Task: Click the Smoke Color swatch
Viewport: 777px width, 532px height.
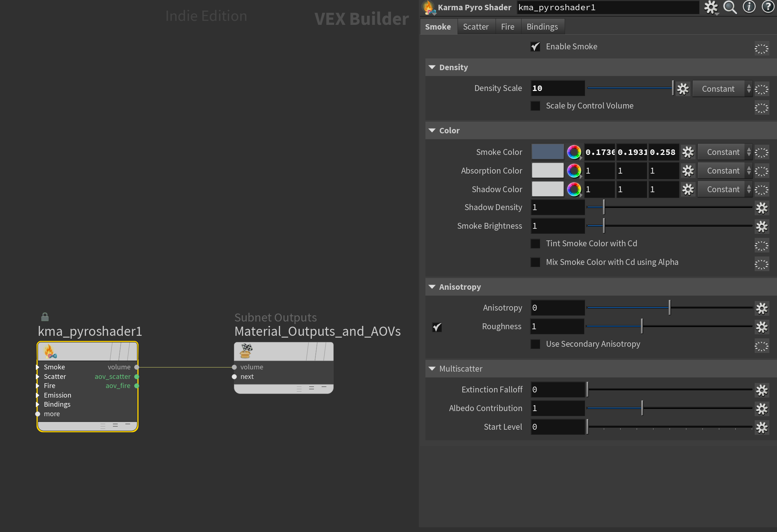Action: point(547,152)
